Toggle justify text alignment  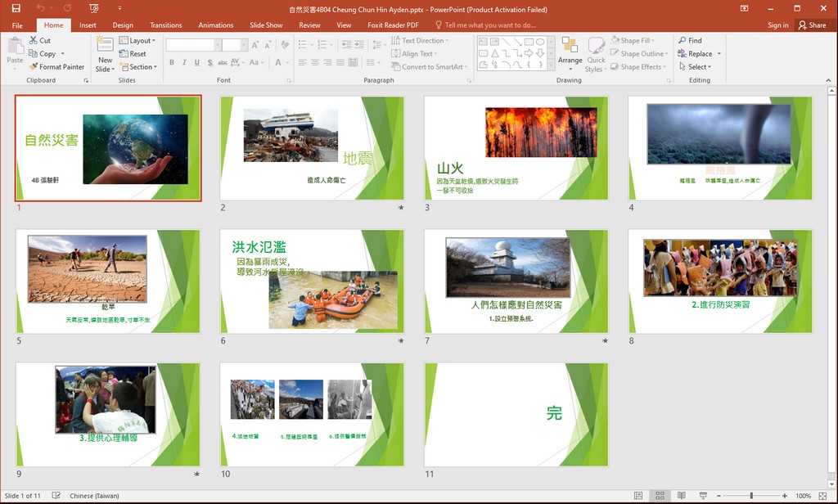click(x=340, y=62)
